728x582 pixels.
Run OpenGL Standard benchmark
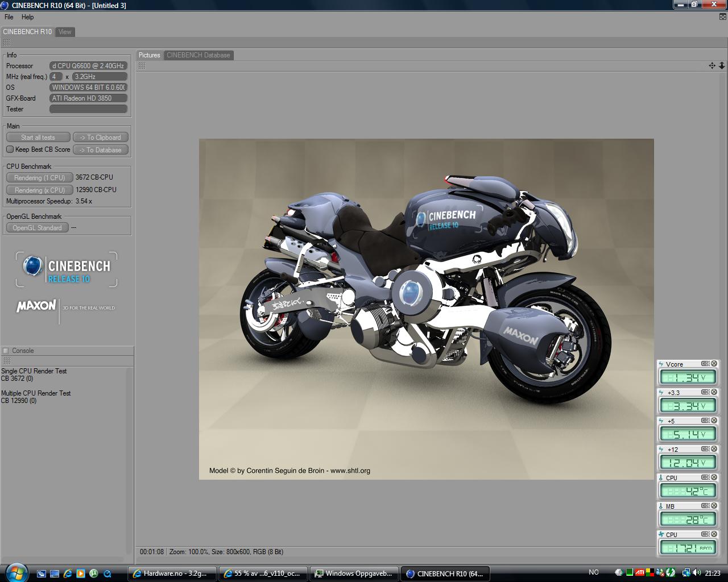coord(37,228)
